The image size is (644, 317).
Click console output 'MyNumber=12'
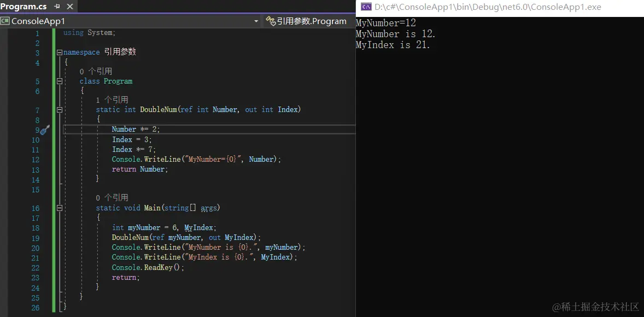[385, 23]
